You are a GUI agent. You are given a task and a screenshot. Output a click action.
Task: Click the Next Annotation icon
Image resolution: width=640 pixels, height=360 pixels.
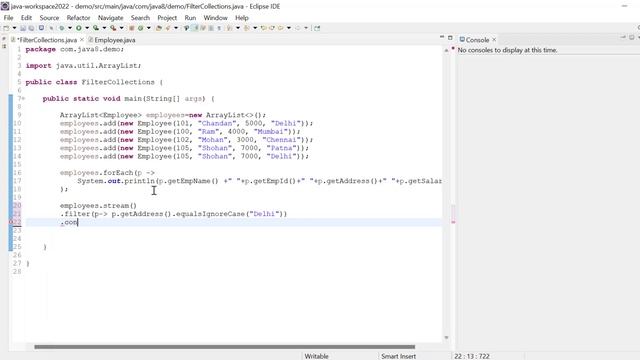[x=229, y=28]
